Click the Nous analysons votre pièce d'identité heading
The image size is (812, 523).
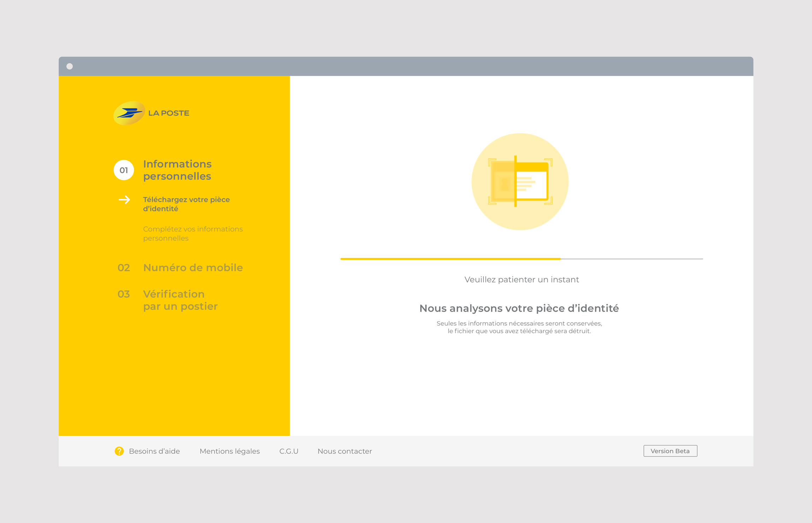point(519,308)
